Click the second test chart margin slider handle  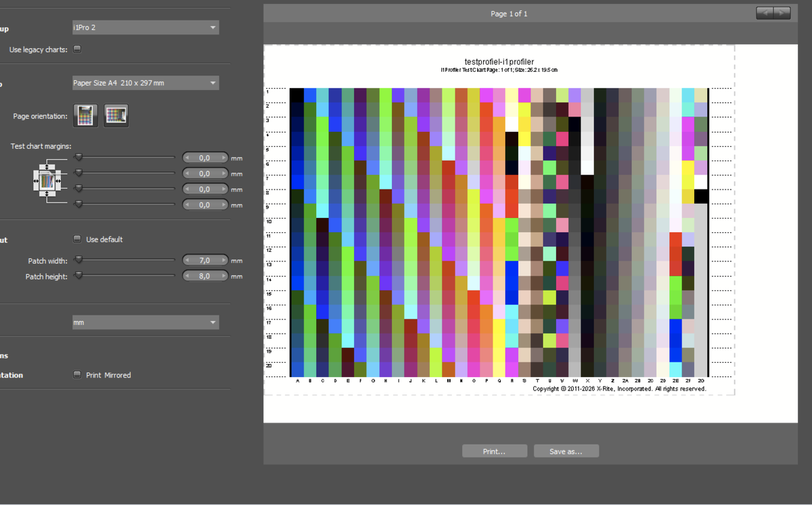pos(78,173)
